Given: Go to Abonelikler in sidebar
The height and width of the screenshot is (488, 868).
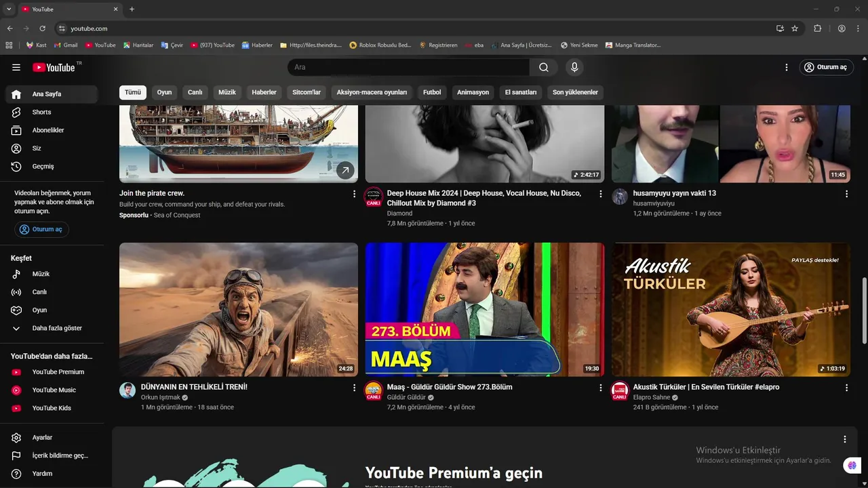Looking at the screenshot, I should (52, 130).
